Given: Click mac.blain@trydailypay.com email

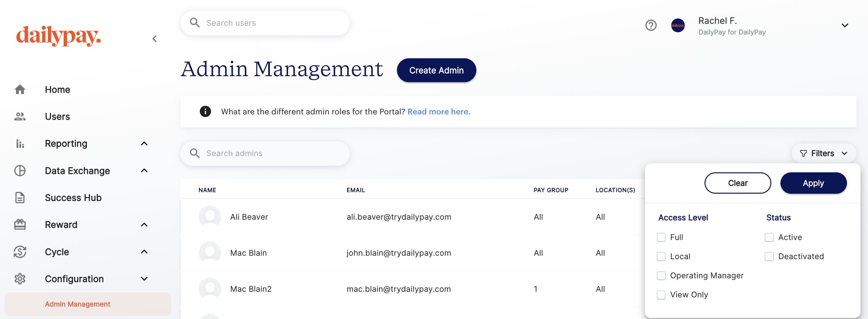Looking at the screenshot, I should (399, 289).
